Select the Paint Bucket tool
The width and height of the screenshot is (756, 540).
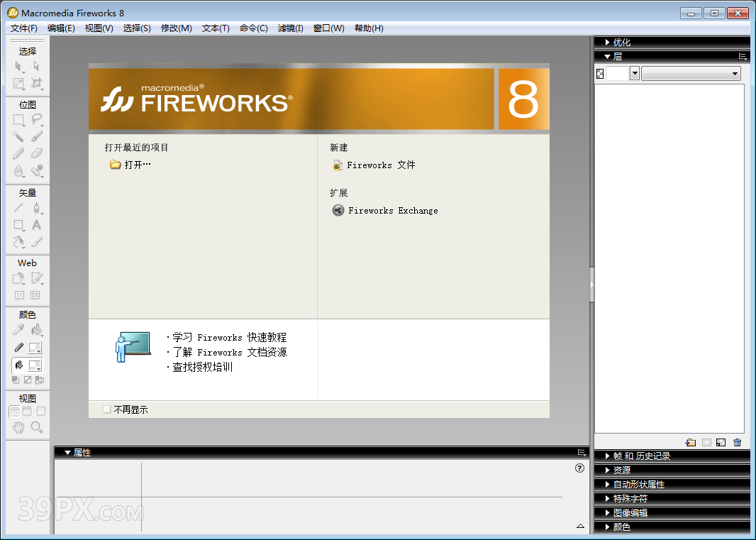click(36, 330)
